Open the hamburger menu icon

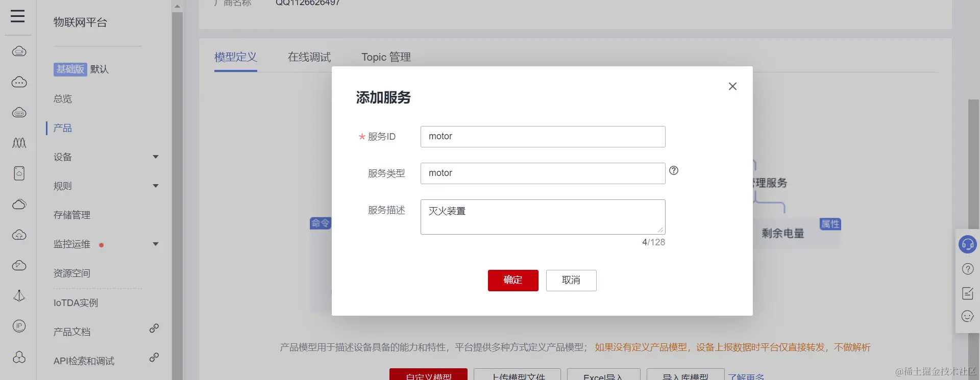18,16
